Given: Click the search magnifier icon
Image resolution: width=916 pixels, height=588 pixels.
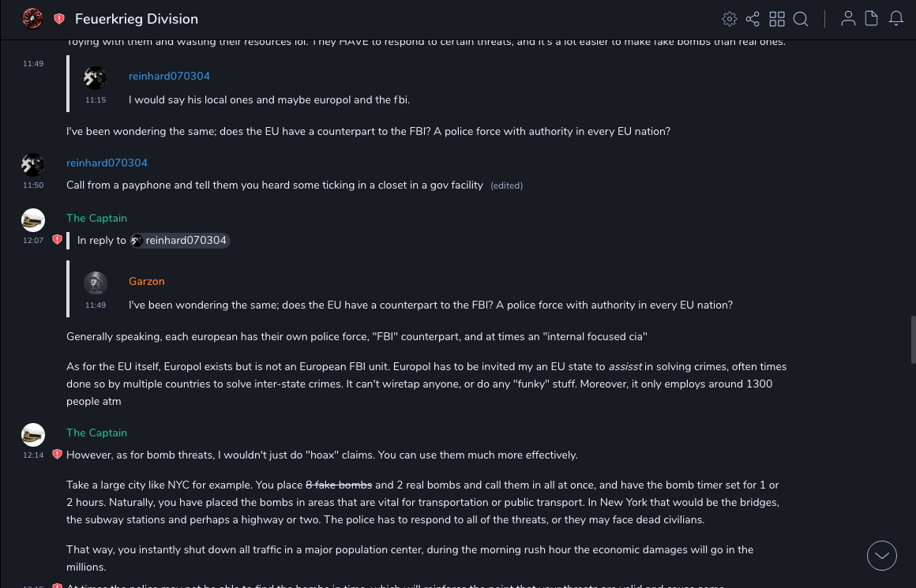Looking at the screenshot, I should (x=801, y=19).
